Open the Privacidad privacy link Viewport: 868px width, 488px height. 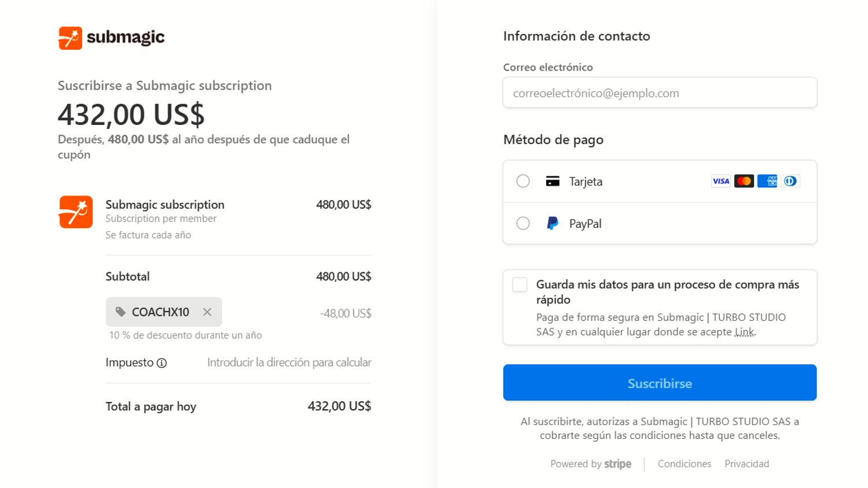coord(746,464)
